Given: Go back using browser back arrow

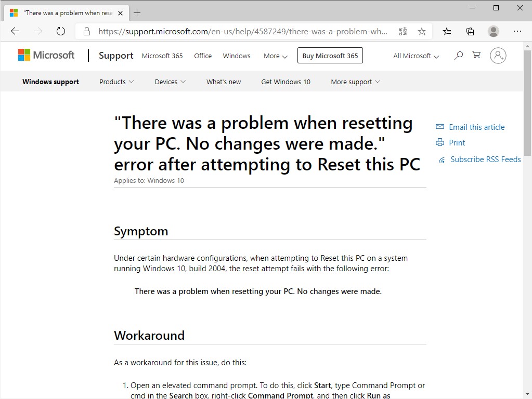Looking at the screenshot, I should pos(15,32).
